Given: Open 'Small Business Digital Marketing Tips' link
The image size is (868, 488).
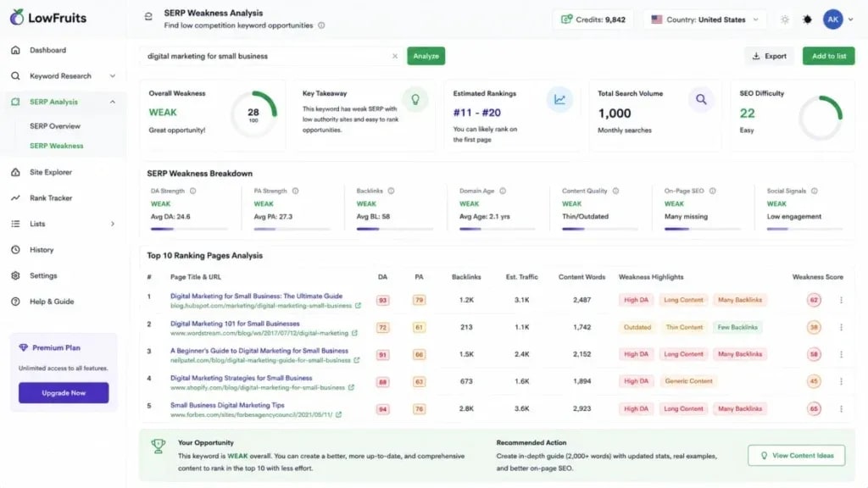Looking at the screenshot, I should coord(227,405).
